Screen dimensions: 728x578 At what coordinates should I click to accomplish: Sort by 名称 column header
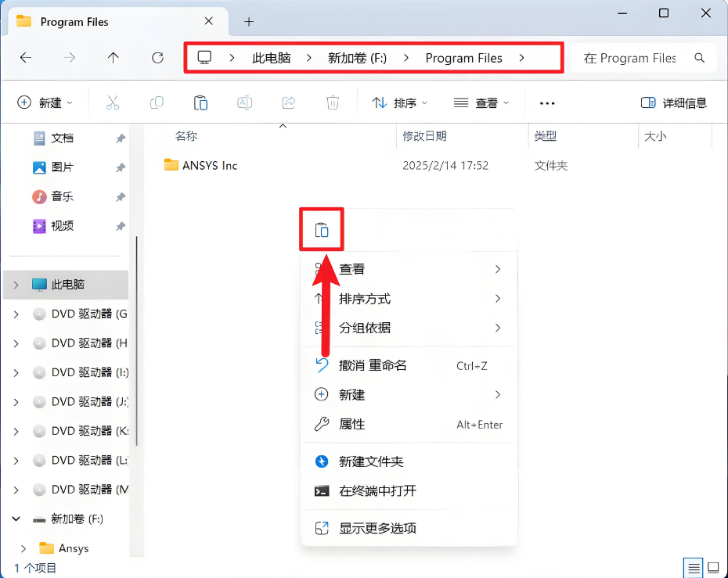[x=186, y=136]
